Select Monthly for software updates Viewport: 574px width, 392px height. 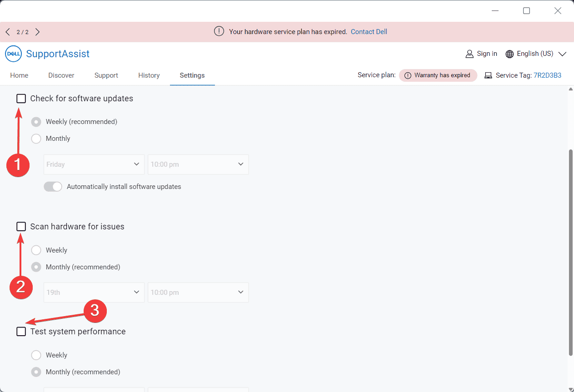(36, 139)
